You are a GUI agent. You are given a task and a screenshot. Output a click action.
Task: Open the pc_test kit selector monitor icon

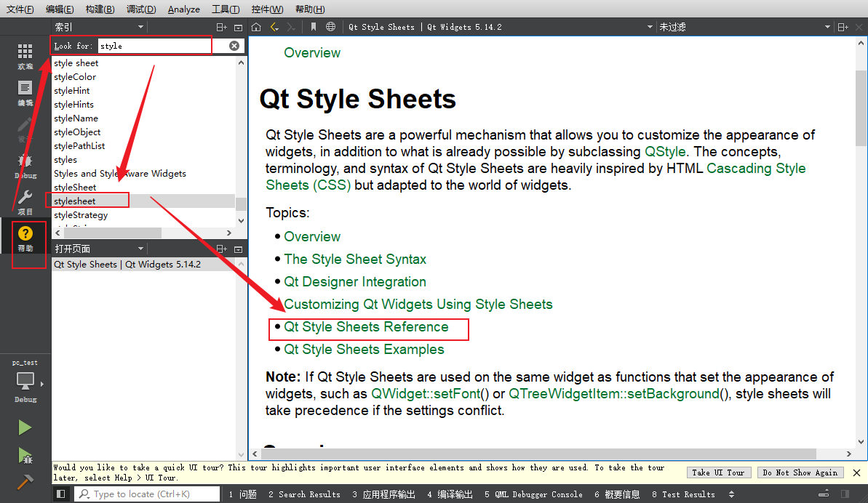pyautogui.click(x=25, y=380)
